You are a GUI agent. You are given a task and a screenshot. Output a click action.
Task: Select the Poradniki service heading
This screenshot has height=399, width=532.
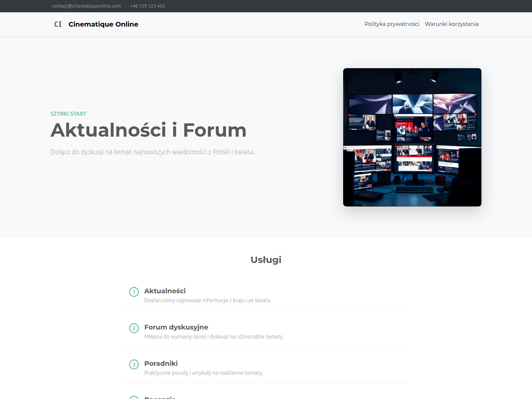161,363
